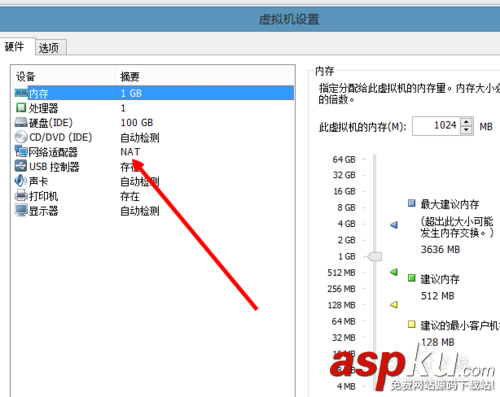Viewport: 500px width, 397px height.
Task: Click the 3636 MB maximum memory value
Action: pyautogui.click(x=440, y=249)
